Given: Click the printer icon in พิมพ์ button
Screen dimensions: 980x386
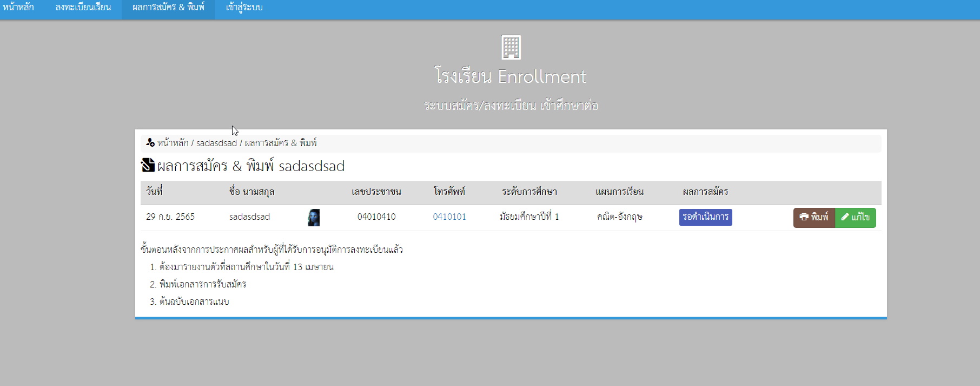Looking at the screenshot, I should pos(804,217).
